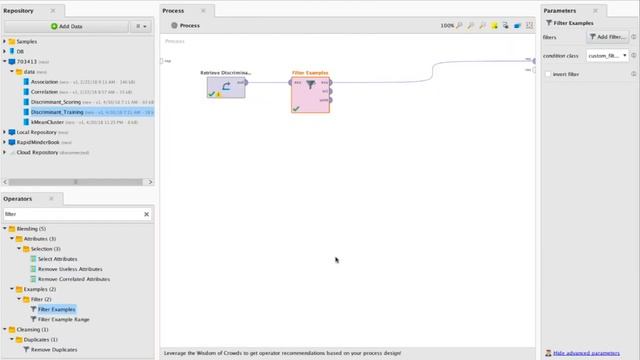
Task: Click the output port of Retrieve operator
Action: pos(246,82)
